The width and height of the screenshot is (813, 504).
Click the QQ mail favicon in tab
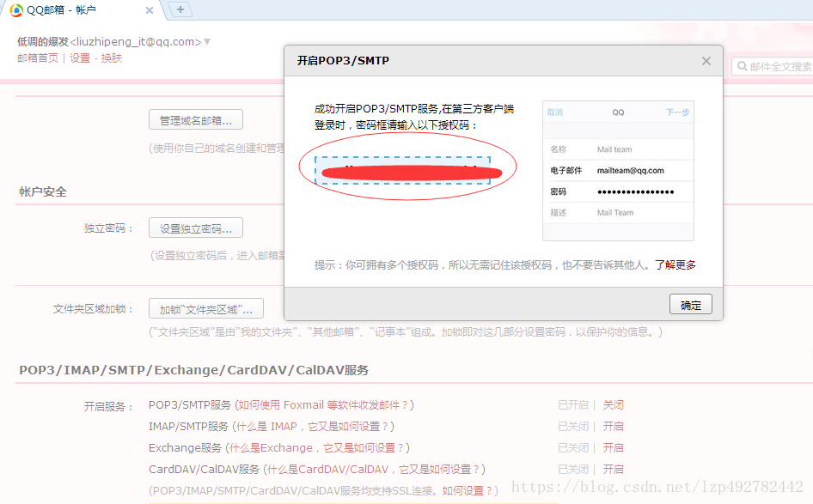pyautogui.click(x=16, y=9)
